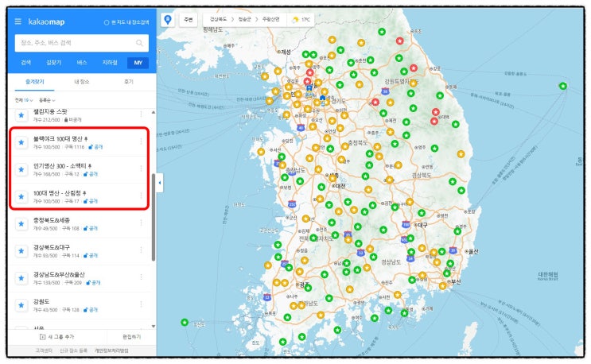Open more options for 경상북도&대구
Image resolution: width=591 pixels, height=364 pixels.
click(x=142, y=250)
